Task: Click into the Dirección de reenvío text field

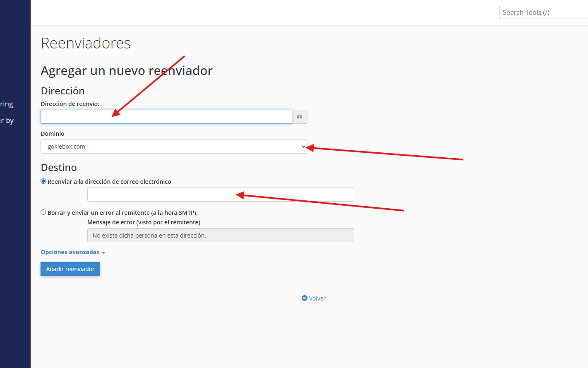Action: pos(166,117)
